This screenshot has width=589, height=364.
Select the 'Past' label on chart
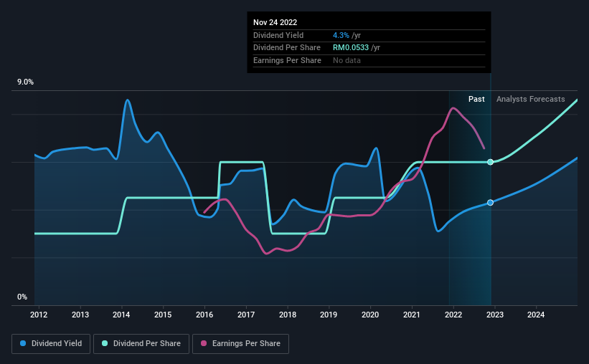point(476,99)
